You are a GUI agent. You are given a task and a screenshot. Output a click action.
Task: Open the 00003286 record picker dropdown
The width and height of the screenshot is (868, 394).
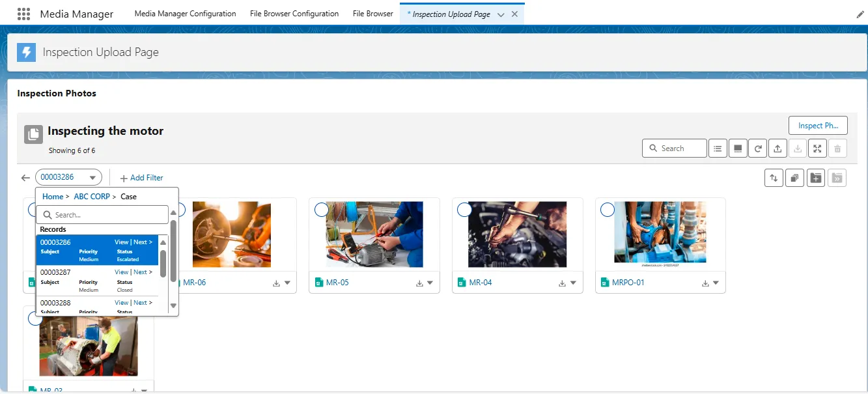[68, 177]
